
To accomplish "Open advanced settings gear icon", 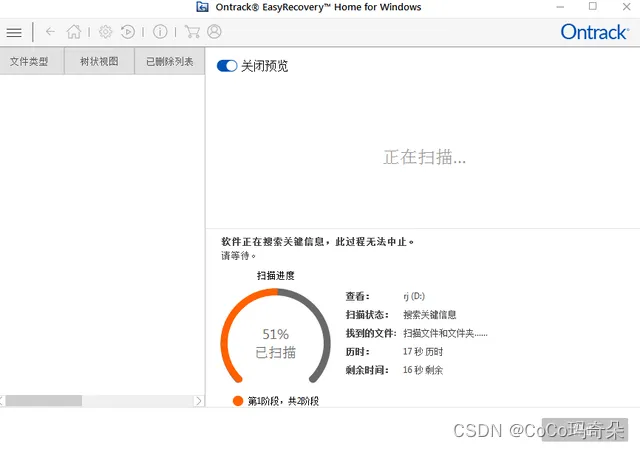I will coord(105,31).
